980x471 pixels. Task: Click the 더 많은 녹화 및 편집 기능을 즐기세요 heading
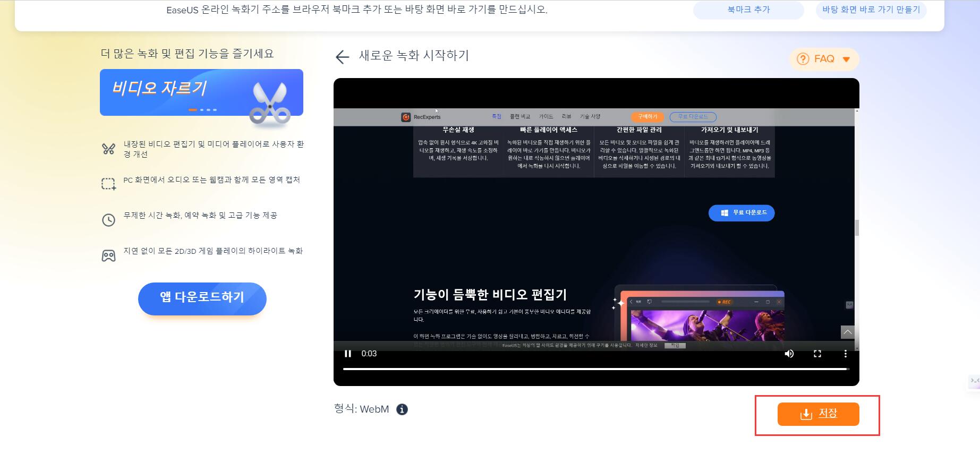(x=187, y=54)
